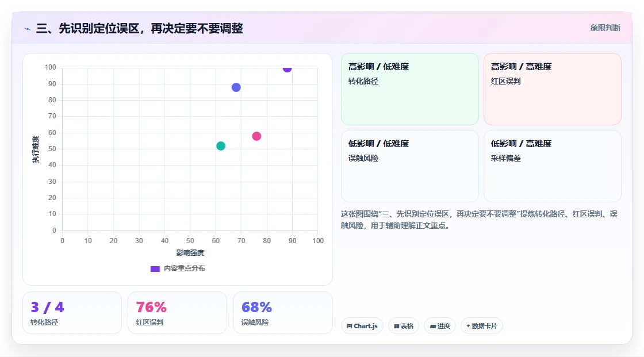Click the 转化路径 text in green card

(363, 81)
